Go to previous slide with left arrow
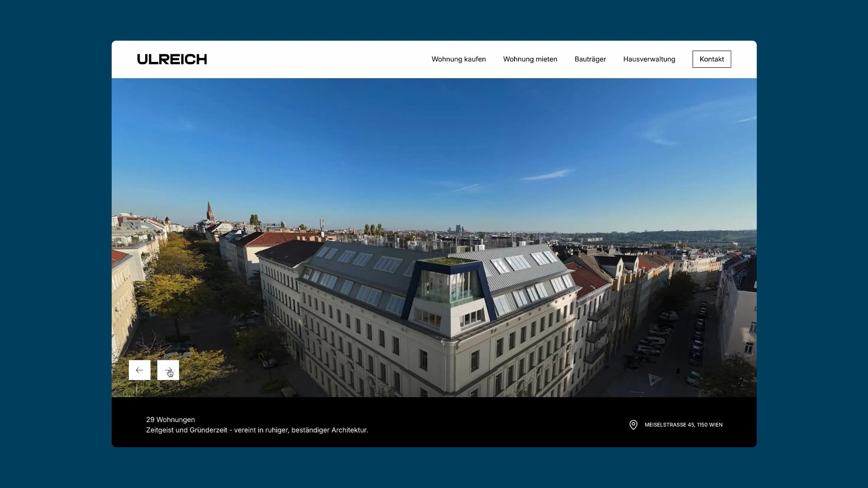 [x=139, y=370]
